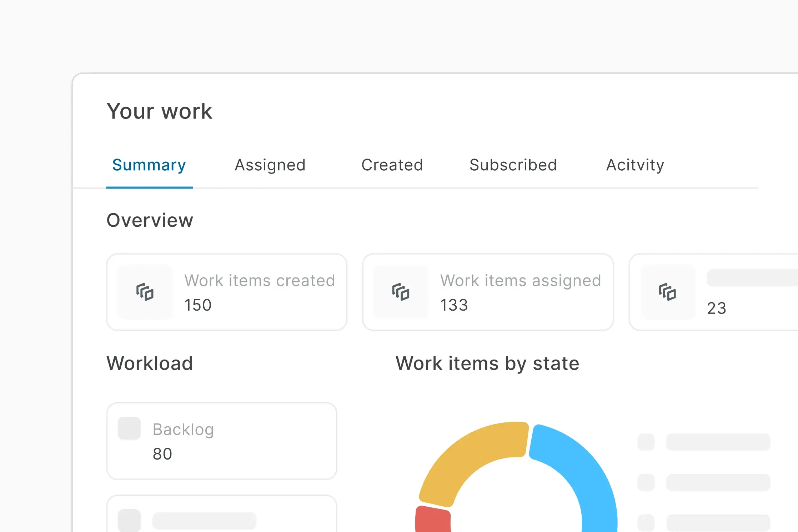Click the stack icon on the 23 card
The height and width of the screenshot is (532, 798).
pos(667,292)
